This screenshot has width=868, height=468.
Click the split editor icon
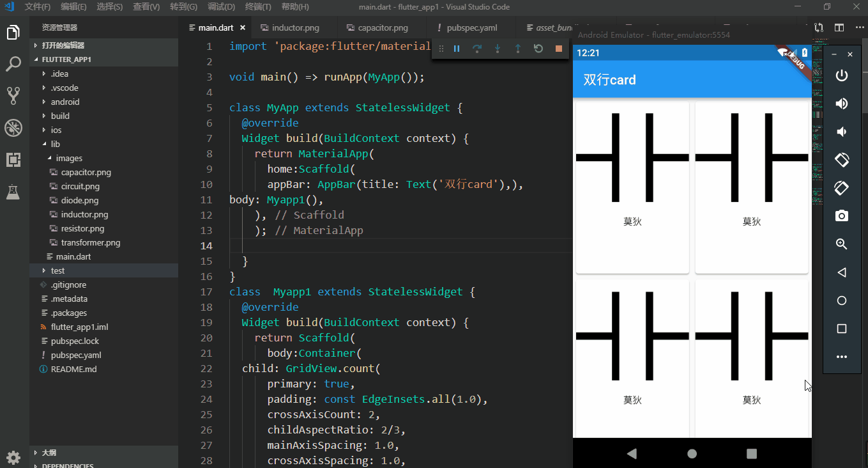(839, 27)
